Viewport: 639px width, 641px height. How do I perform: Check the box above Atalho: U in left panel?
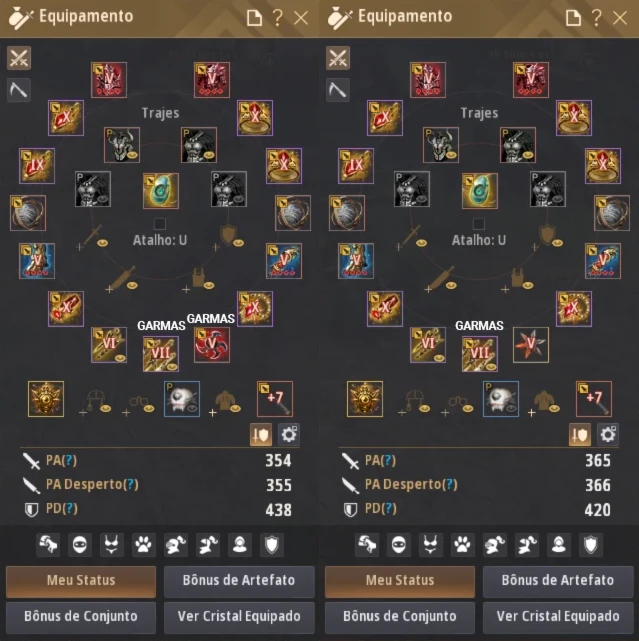point(159,224)
